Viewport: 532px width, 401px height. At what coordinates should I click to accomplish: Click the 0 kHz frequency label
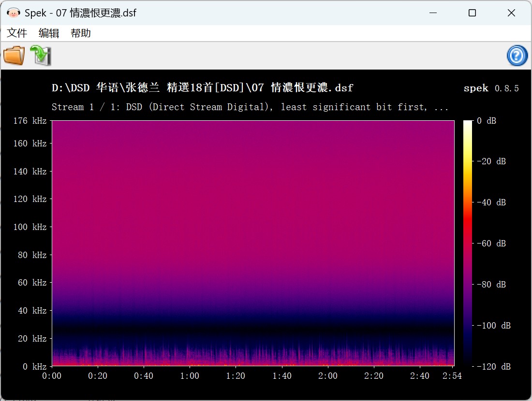point(35,366)
